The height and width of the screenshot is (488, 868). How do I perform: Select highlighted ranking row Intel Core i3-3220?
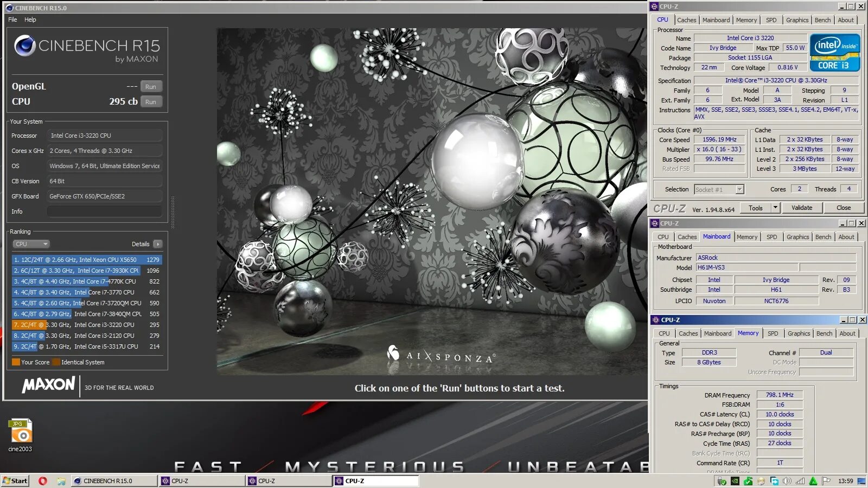pyautogui.click(x=87, y=325)
